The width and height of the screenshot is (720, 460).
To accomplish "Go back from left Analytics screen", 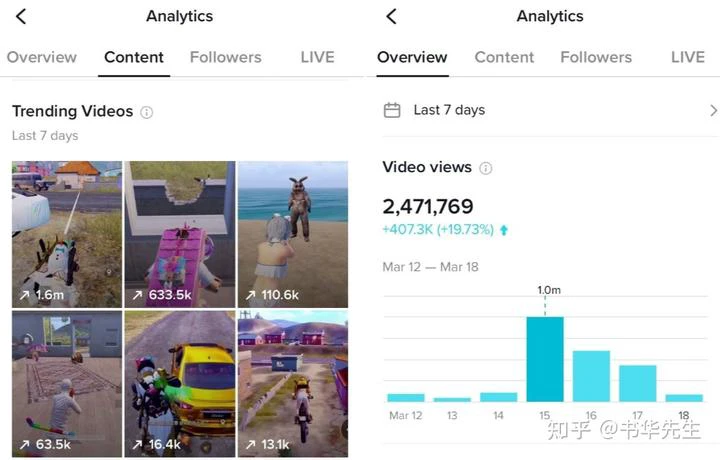I will click(x=21, y=17).
